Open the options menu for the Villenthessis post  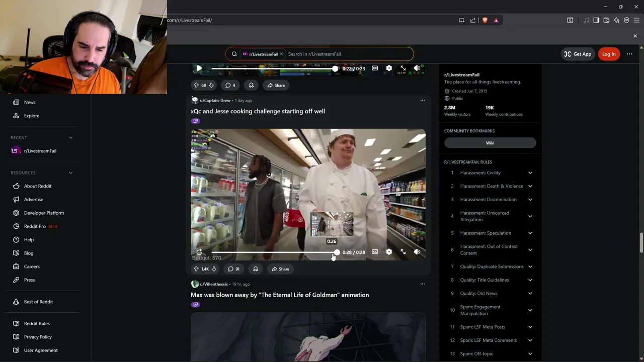pos(423,284)
